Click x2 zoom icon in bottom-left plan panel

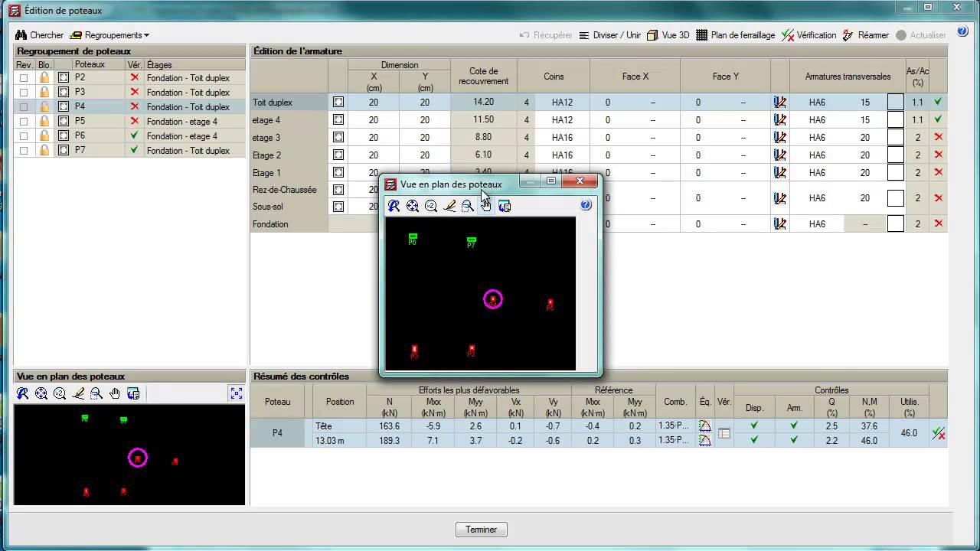pos(60,393)
